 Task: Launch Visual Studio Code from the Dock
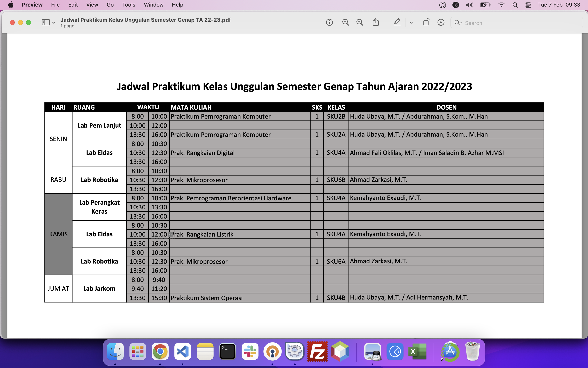(183, 351)
